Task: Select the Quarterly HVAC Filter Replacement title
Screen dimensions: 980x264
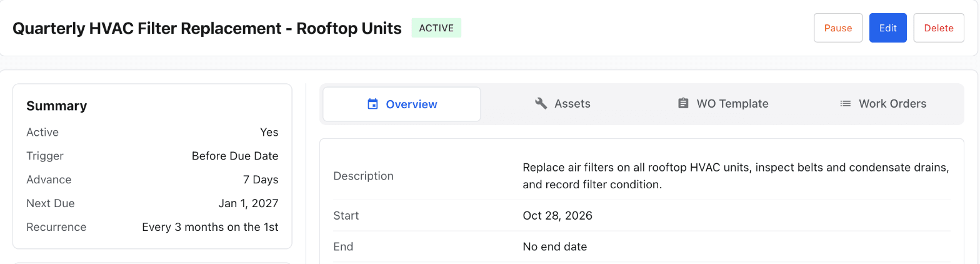Action: coord(207,28)
